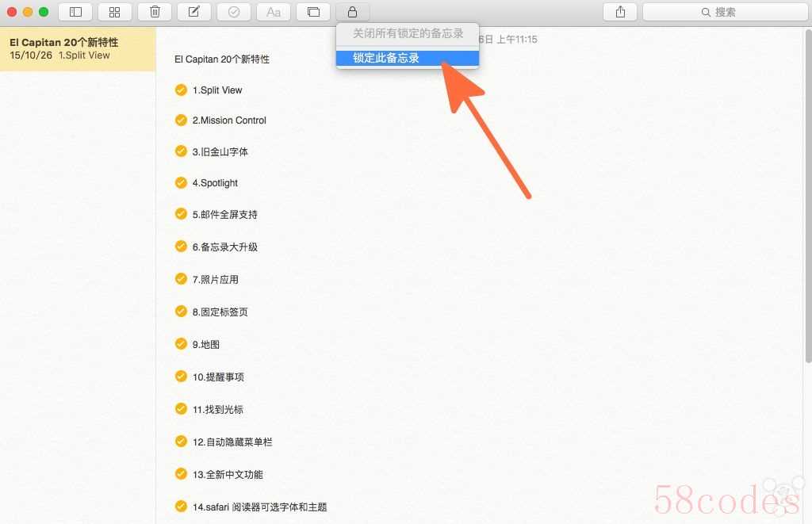Click the vertical scrollbar on the right
The image size is (812, 524).
pyautogui.click(x=807, y=198)
